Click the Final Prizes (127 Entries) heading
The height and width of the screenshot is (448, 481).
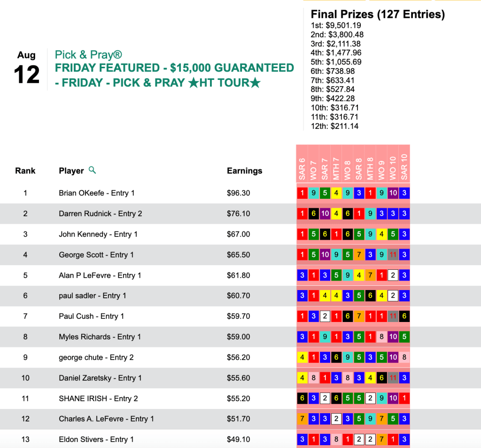point(378,15)
